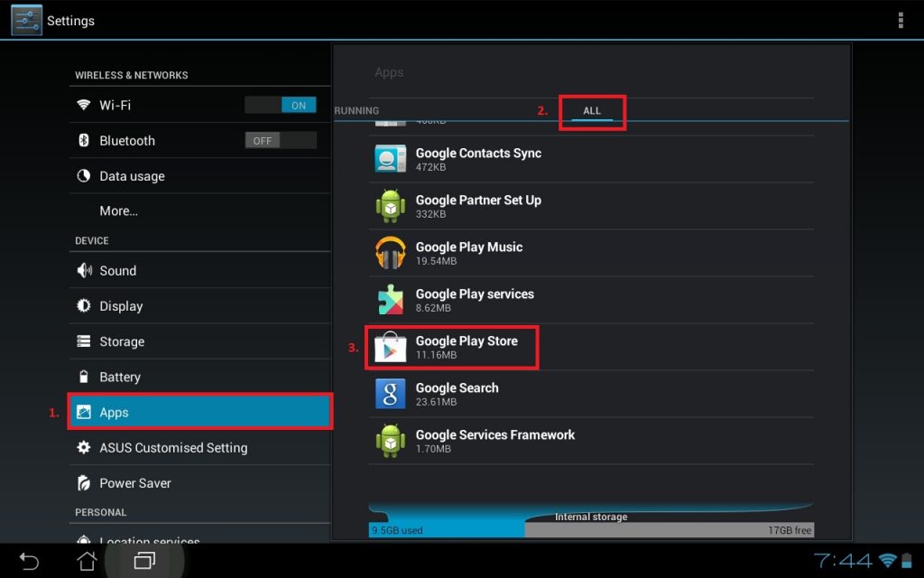Open Google Play Store app info

pos(591,348)
